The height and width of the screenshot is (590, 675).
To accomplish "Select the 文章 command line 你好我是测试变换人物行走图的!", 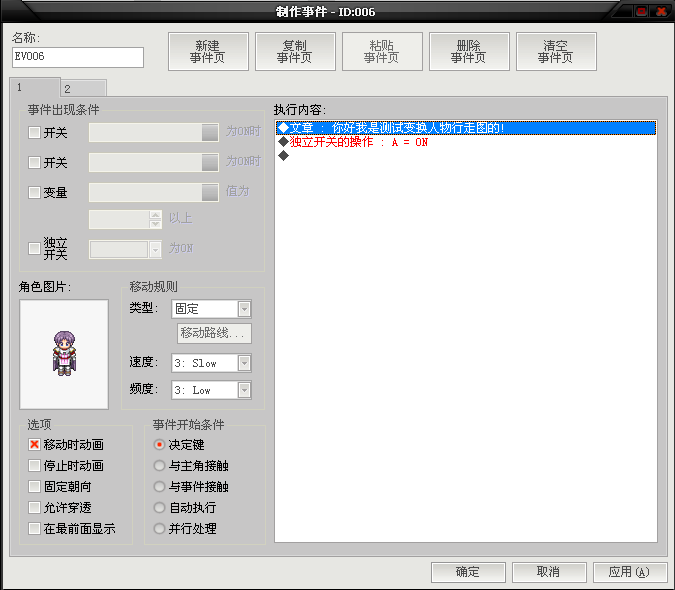I will pyautogui.click(x=466, y=128).
